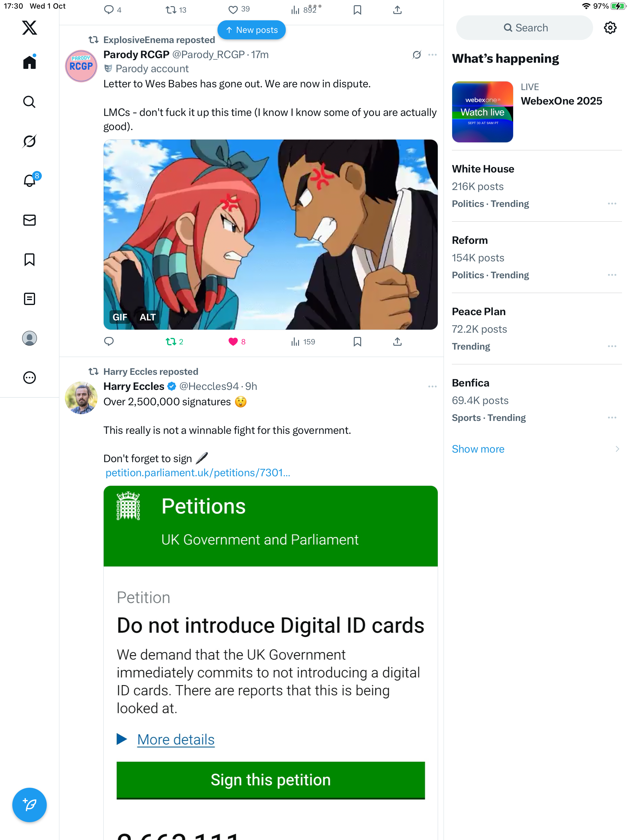630x840 pixels.
Task: Expand the More details disclosure triangle
Action: click(122, 739)
